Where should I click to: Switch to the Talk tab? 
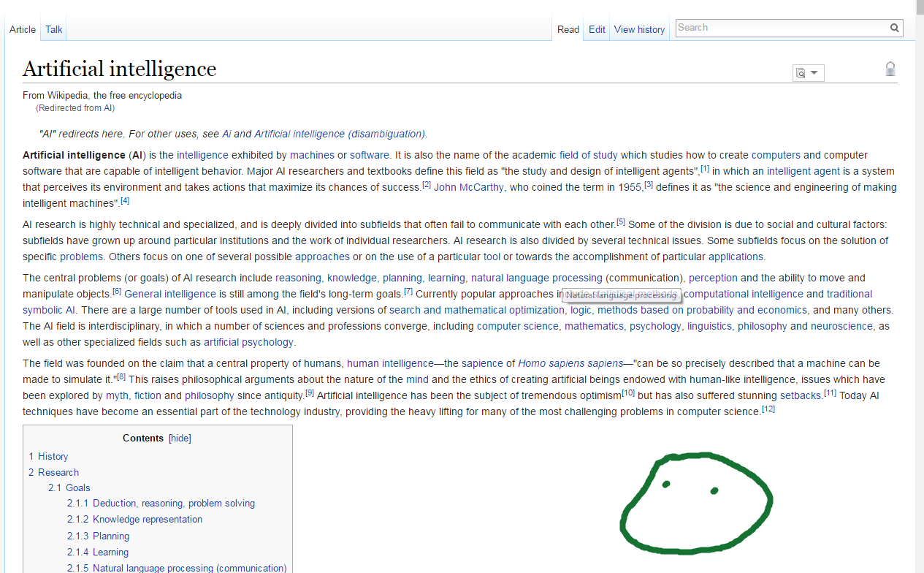[x=54, y=30]
